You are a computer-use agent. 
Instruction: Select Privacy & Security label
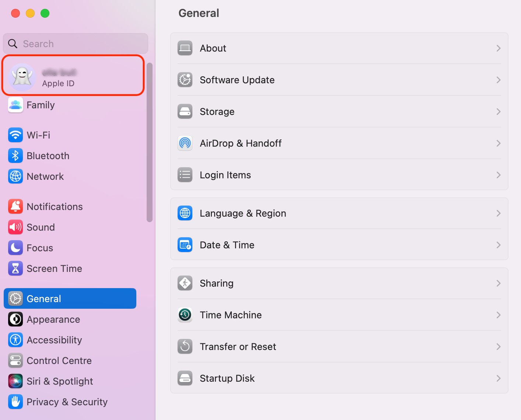point(67,402)
